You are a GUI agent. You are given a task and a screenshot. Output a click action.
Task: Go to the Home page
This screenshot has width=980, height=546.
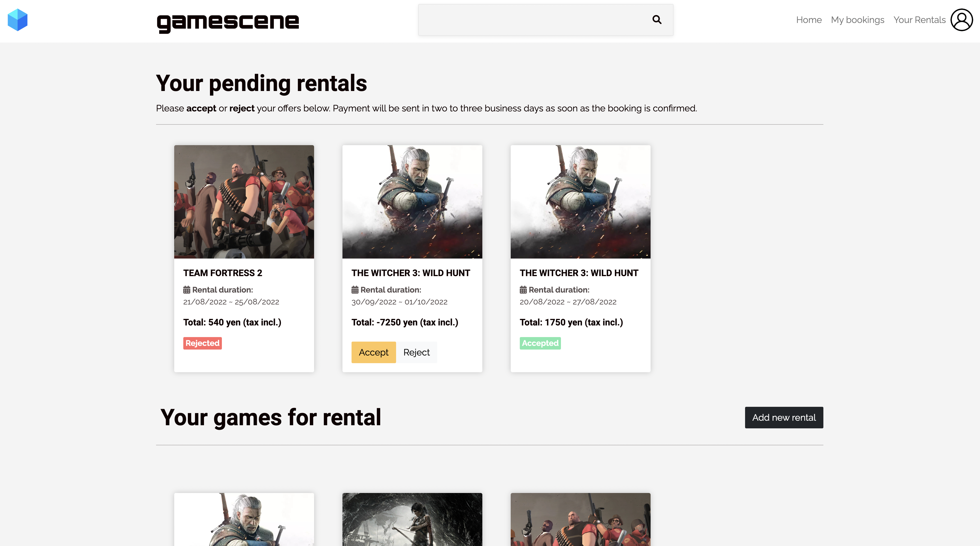click(809, 20)
